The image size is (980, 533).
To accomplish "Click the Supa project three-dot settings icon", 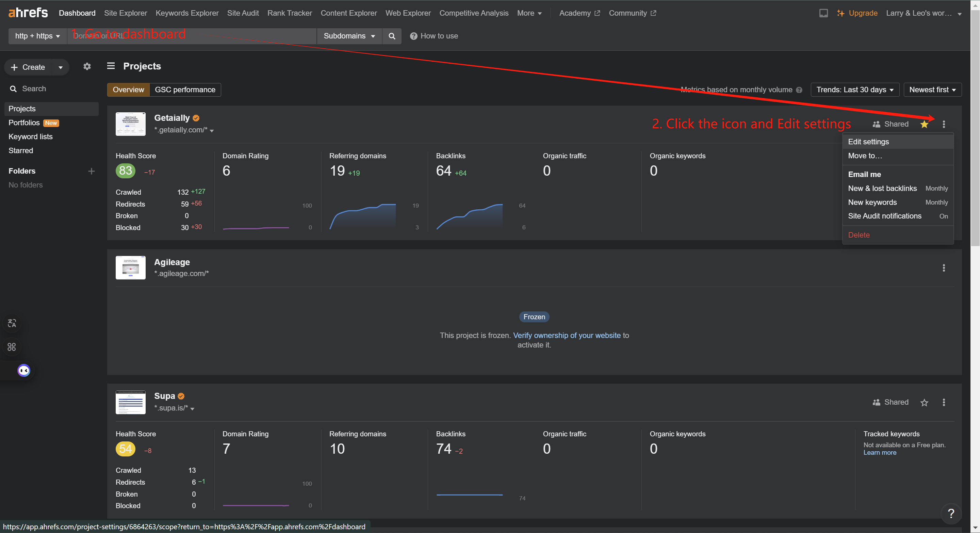I will pyautogui.click(x=943, y=402).
